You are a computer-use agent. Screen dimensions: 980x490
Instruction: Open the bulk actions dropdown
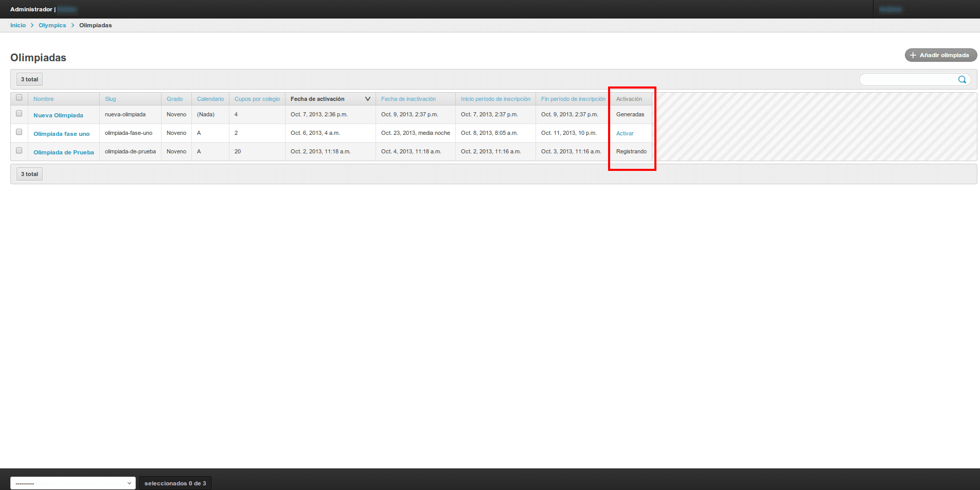73,483
